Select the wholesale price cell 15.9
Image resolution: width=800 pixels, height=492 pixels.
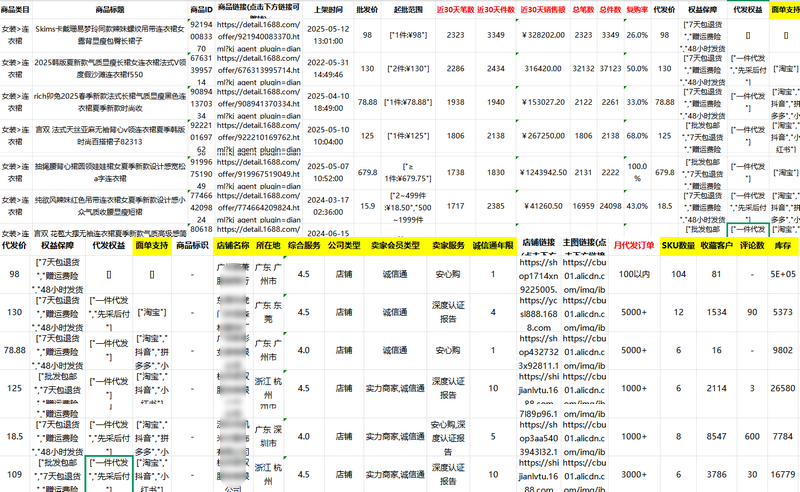(x=367, y=207)
